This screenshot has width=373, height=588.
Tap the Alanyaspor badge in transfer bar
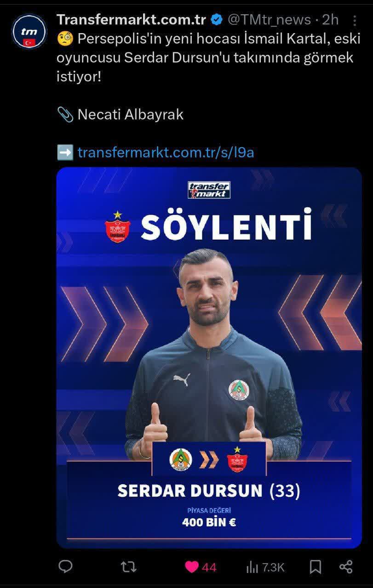click(180, 459)
